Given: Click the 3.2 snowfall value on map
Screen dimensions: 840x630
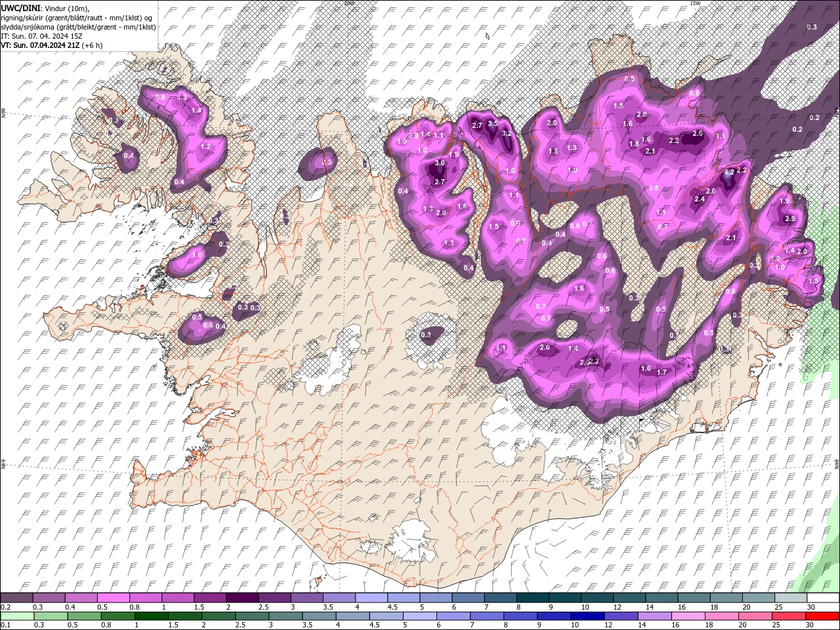Looking at the screenshot, I should click(x=506, y=133).
